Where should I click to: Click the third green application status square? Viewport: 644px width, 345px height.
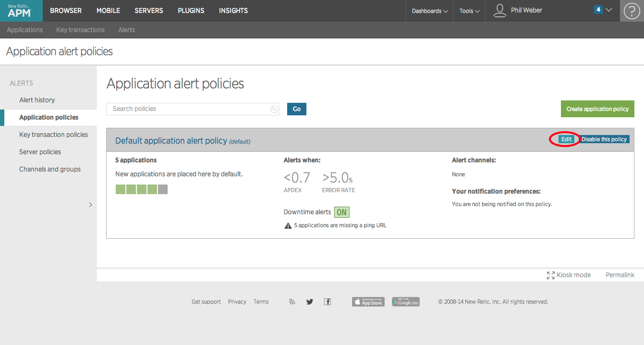click(142, 189)
